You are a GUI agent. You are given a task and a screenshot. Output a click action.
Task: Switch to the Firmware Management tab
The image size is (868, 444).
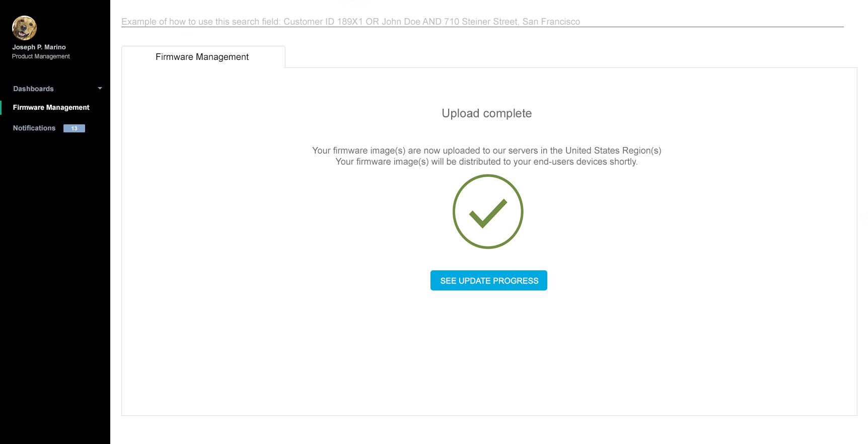(202, 57)
